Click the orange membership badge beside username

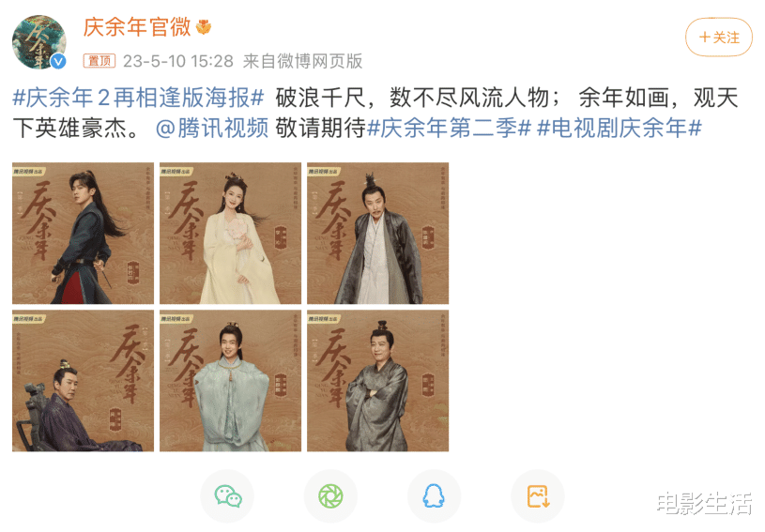pyautogui.click(x=204, y=27)
